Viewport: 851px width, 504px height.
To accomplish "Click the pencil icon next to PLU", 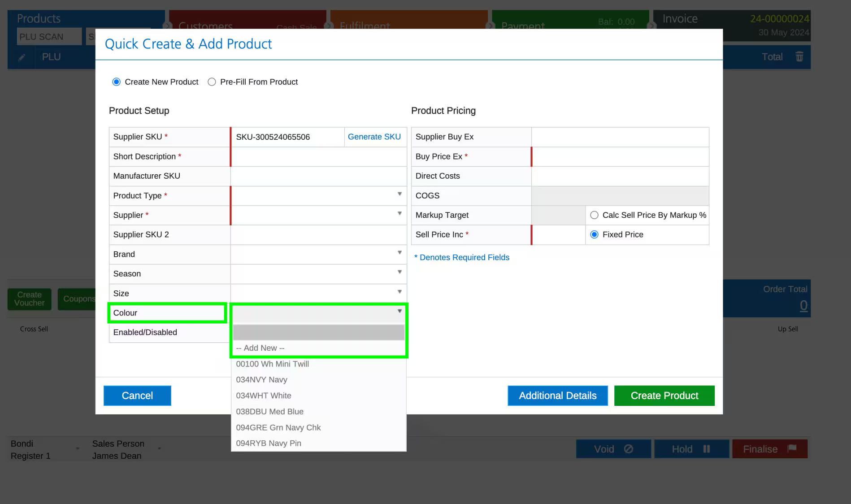I will 22,57.
